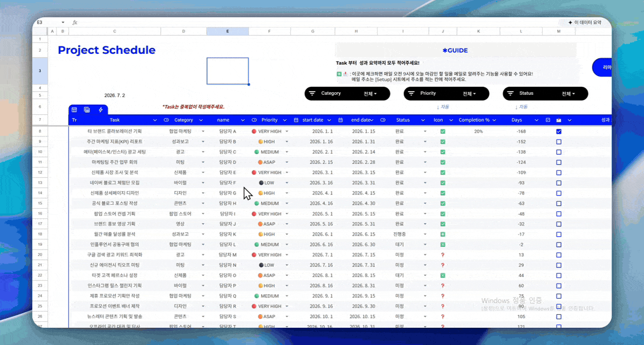
Task: Select column K header
Action: coord(478,31)
